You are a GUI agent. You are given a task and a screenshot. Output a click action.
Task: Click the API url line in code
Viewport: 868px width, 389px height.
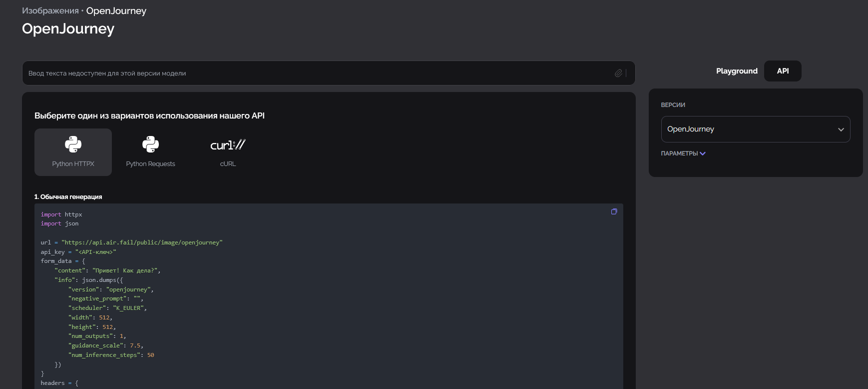(131, 242)
